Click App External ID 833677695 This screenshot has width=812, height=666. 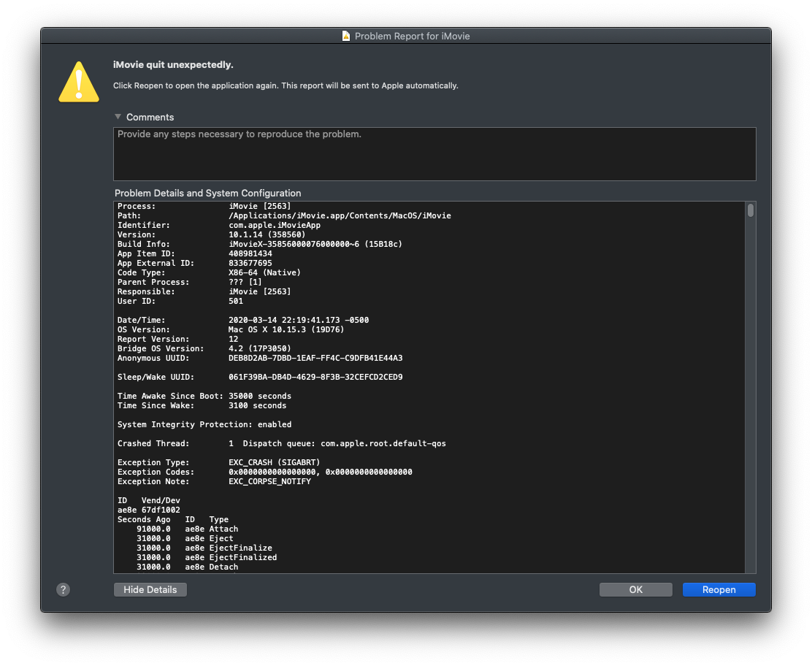[x=195, y=263]
